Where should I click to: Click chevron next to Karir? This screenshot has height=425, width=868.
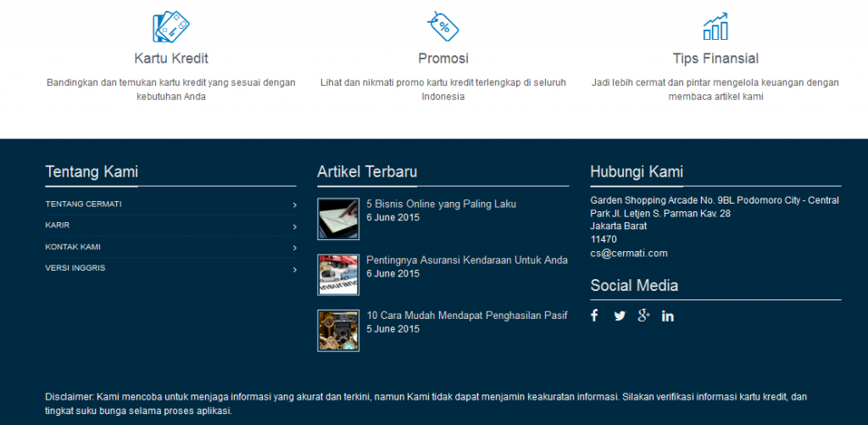pyautogui.click(x=294, y=226)
